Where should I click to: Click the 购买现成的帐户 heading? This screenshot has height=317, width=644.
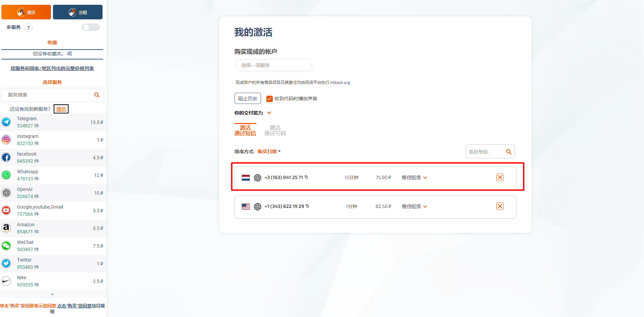pyautogui.click(x=256, y=52)
